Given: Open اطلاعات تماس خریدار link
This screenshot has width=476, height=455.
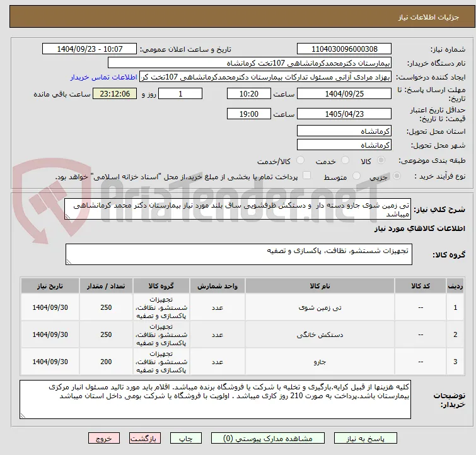Looking at the screenshot, I should [104, 77].
